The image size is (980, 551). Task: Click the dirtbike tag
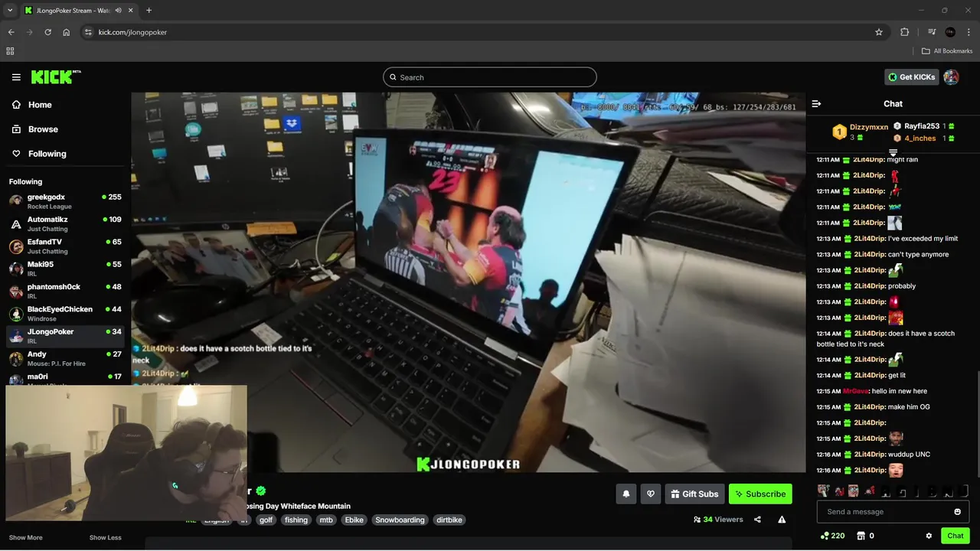[449, 520]
